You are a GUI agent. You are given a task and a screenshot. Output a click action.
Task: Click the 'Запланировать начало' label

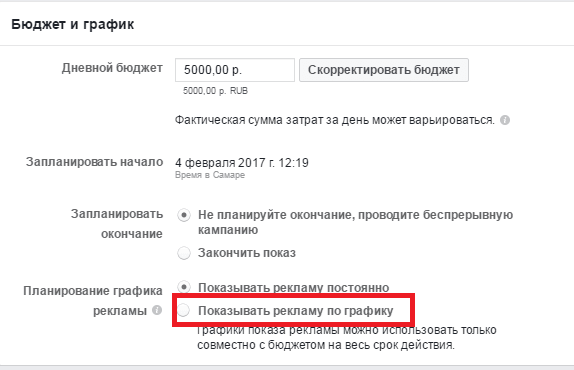(x=94, y=162)
